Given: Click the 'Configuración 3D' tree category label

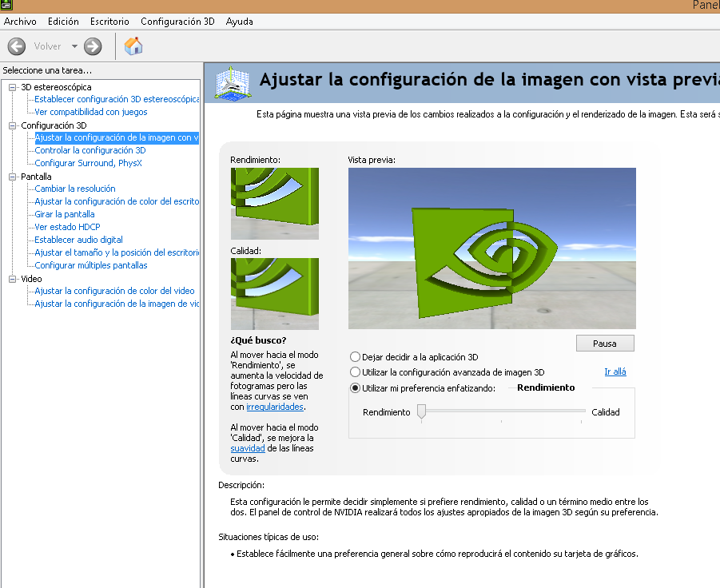Looking at the screenshot, I should [x=54, y=125].
